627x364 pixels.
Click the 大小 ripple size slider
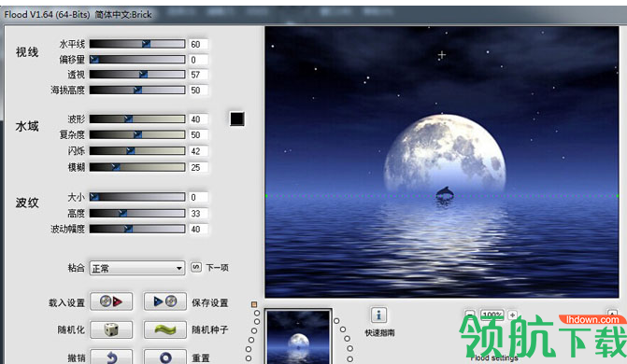(x=137, y=197)
